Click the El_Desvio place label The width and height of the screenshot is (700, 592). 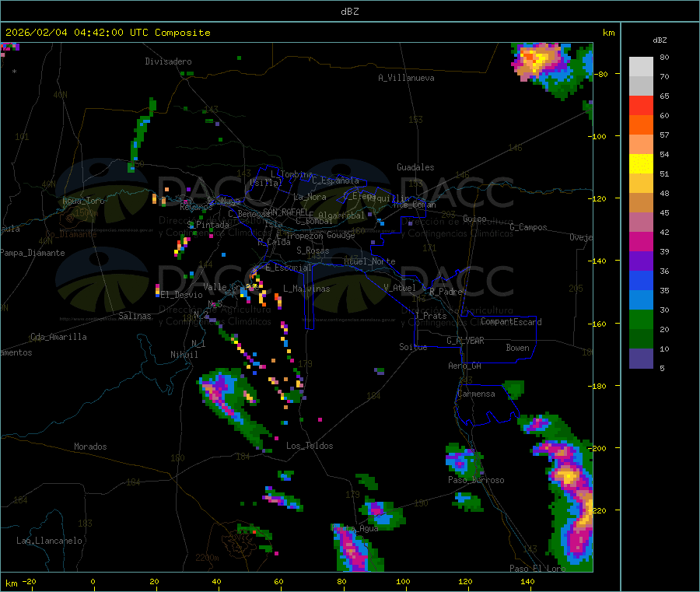click(182, 295)
